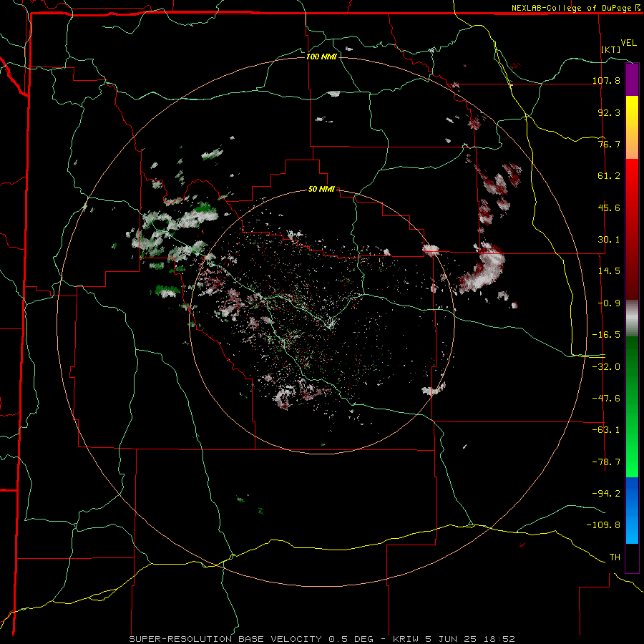
Task: Select the 92.3 scale value
Action: pyautogui.click(x=609, y=112)
